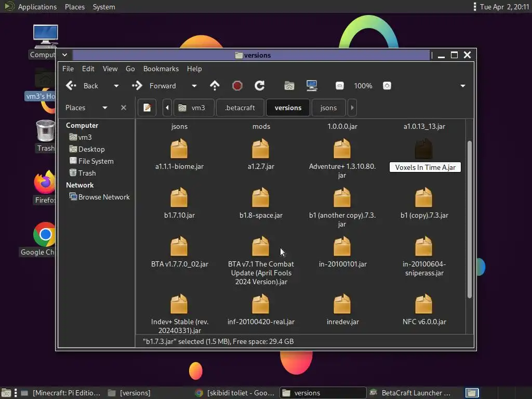Open Desktop in the Places sidebar

(87, 149)
